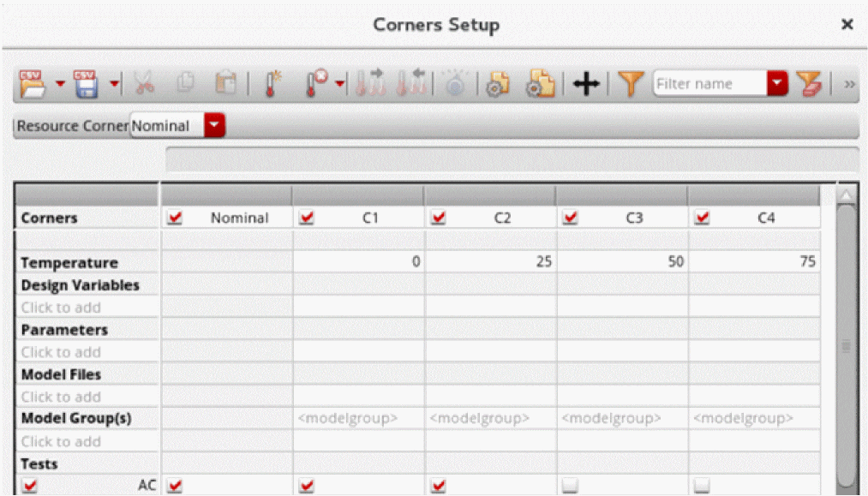
Task: Select the Parameters row label
Action: tap(64, 330)
